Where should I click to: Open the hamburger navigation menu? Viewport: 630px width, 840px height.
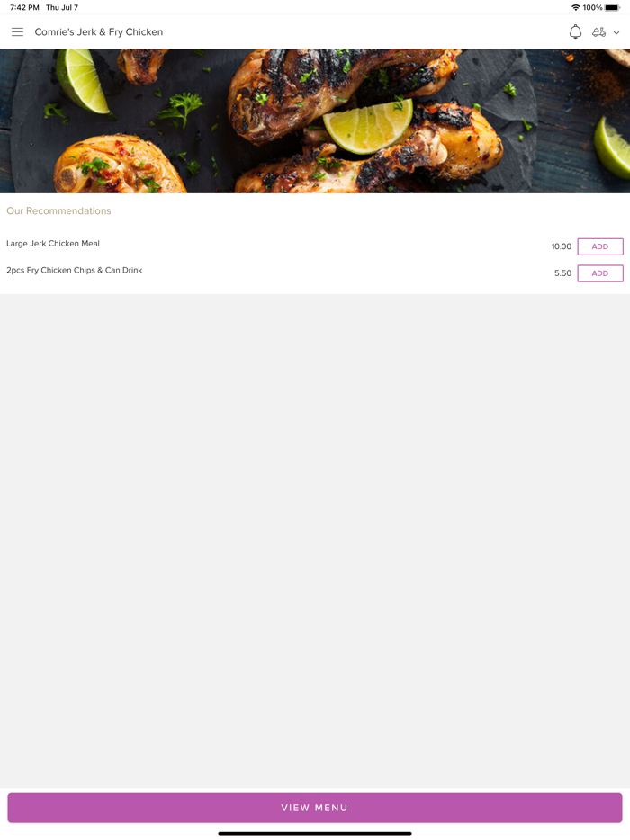tap(17, 32)
